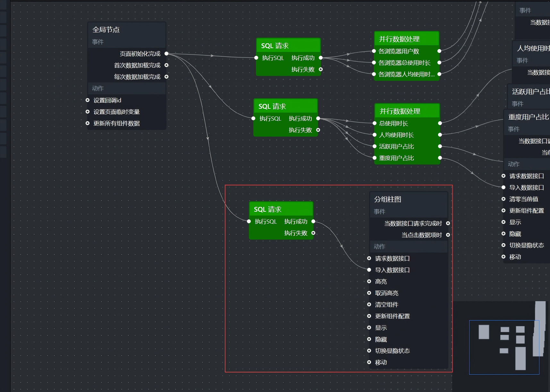Select the 并行数据处理 header above 各浏览器用户数
The width and height of the screenshot is (550, 392).
(407, 39)
